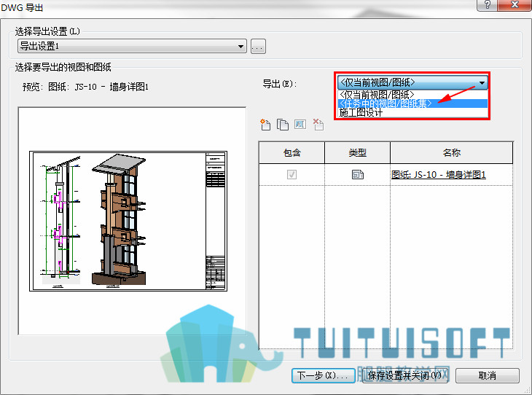The height and width of the screenshot is (395, 532).
Task: Toggle the 包含 checkbox for JS-10 sheet
Action: pyautogui.click(x=292, y=174)
